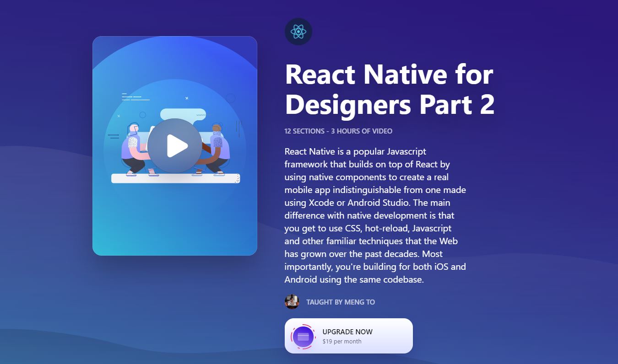Select the "React Native for Designers Part 2" heading
This screenshot has height=364, width=618.
[390, 89]
